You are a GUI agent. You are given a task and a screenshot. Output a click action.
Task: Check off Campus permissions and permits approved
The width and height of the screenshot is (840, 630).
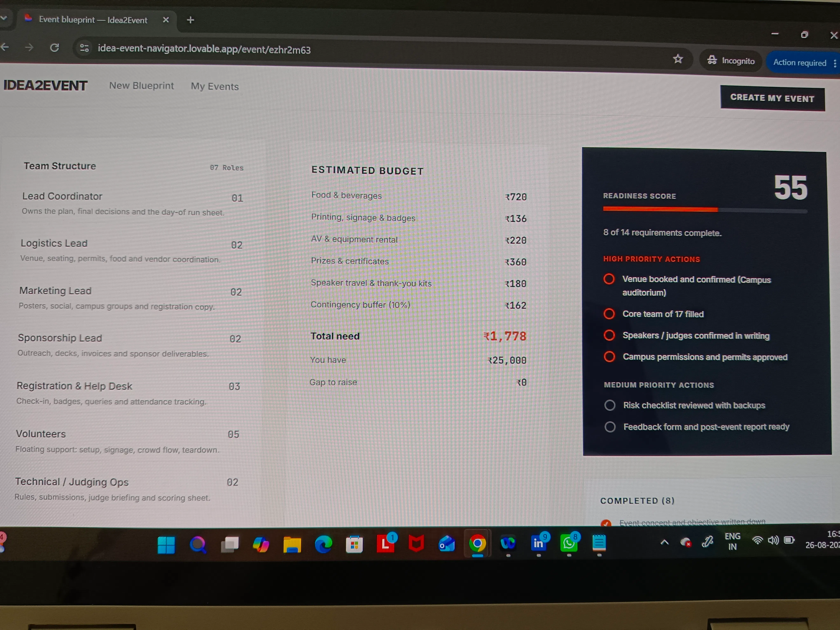click(609, 357)
